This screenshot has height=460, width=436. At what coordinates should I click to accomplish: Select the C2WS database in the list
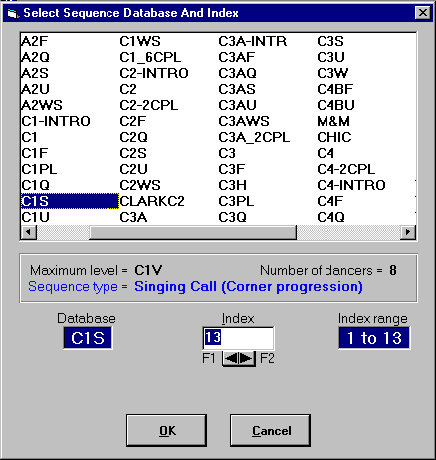[x=140, y=185]
